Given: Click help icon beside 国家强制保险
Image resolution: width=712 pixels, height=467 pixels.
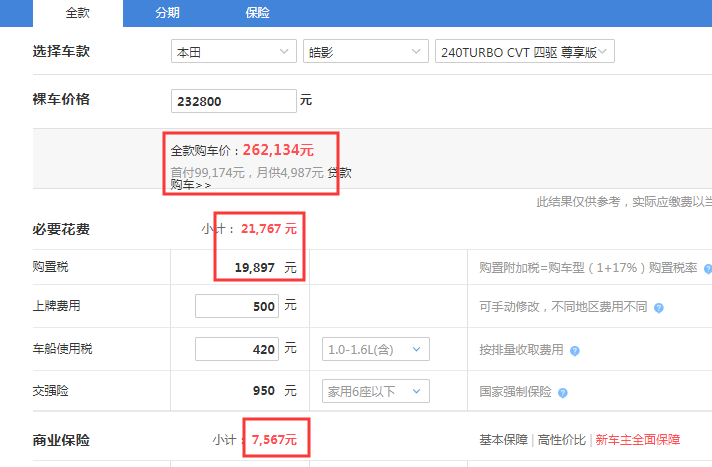Looking at the screenshot, I should (x=563, y=393).
